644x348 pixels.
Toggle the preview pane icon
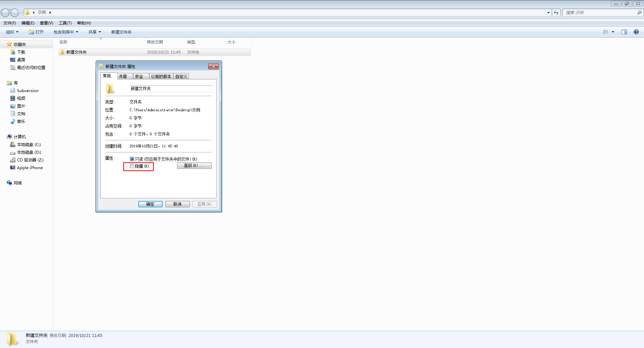(x=624, y=32)
